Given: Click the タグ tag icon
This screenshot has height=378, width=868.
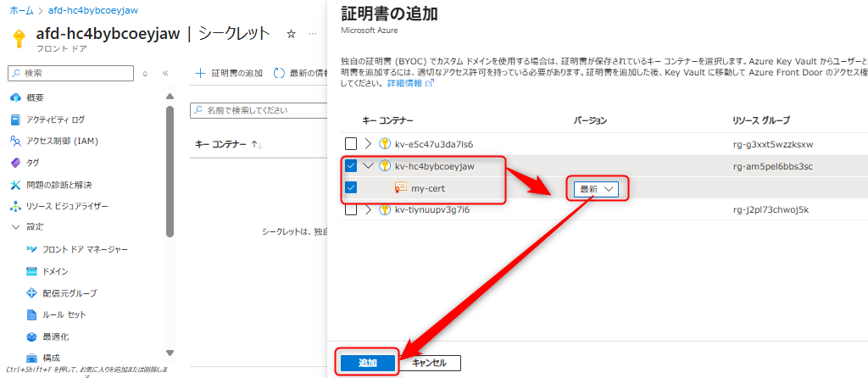Looking at the screenshot, I should [15, 163].
